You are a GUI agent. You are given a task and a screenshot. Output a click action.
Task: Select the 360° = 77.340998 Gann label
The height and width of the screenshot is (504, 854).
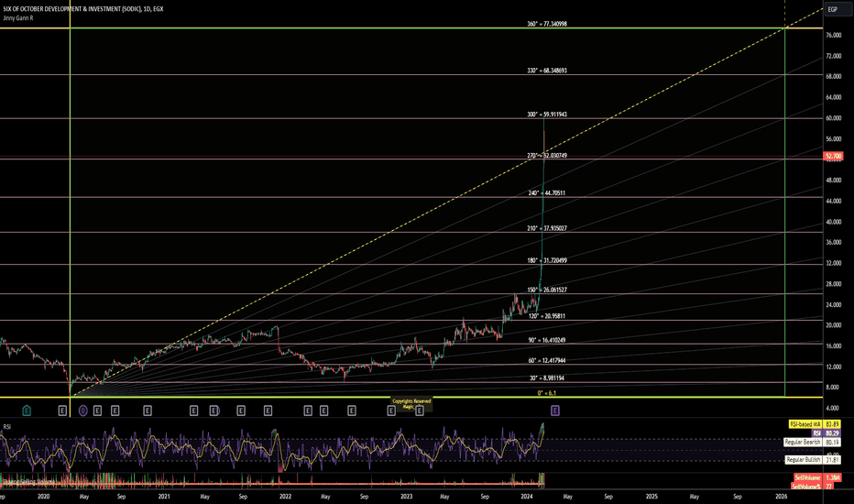click(547, 24)
